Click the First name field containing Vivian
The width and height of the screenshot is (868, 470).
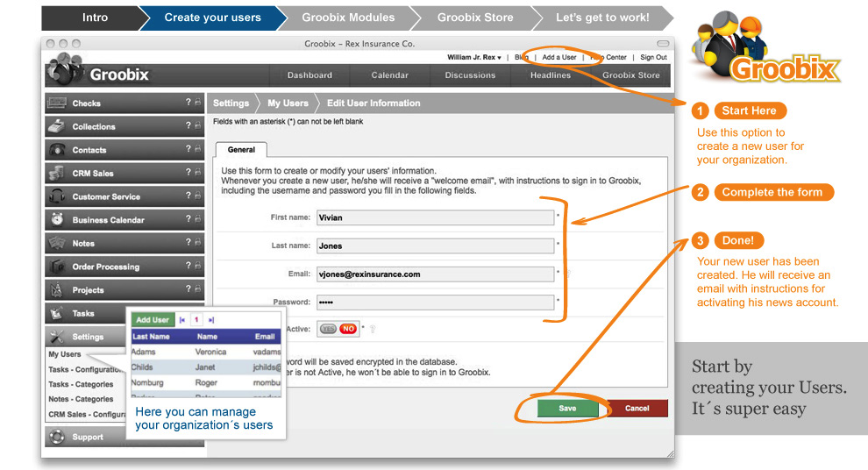[435, 217]
